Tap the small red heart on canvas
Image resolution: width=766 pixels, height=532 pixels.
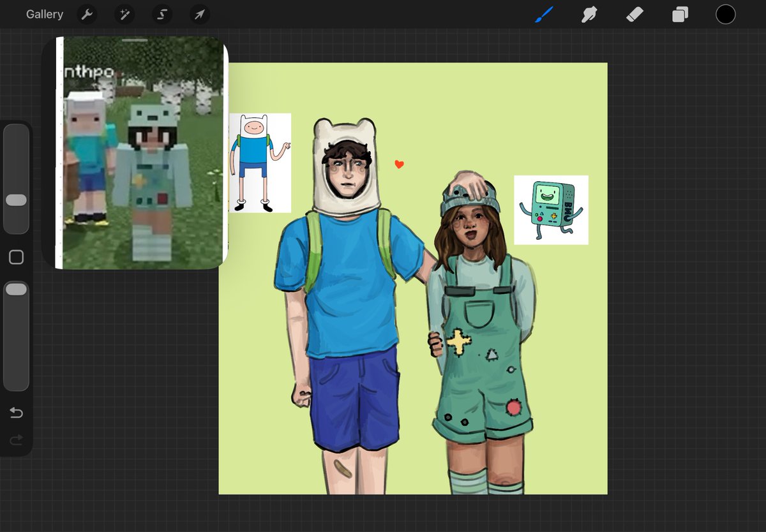(400, 165)
